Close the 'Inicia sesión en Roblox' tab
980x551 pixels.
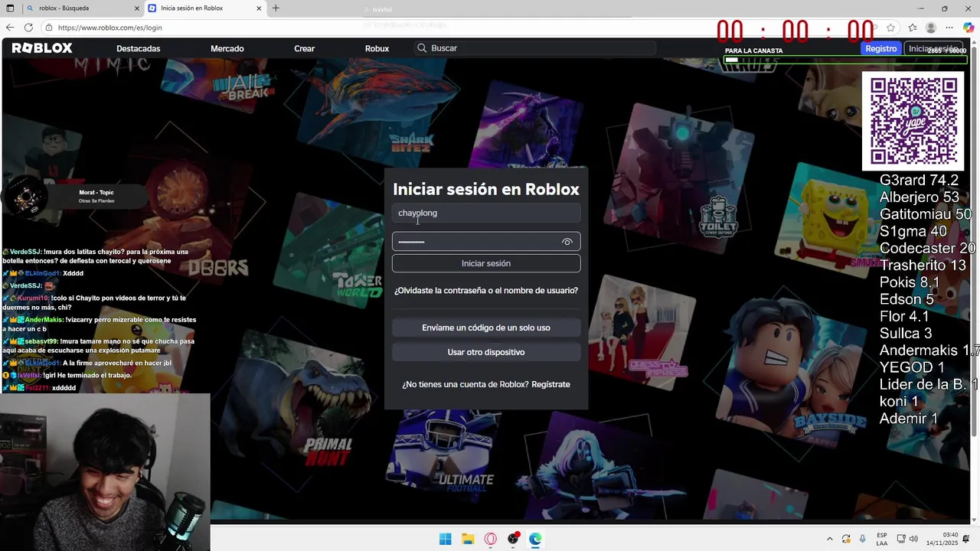click(259, 8)
